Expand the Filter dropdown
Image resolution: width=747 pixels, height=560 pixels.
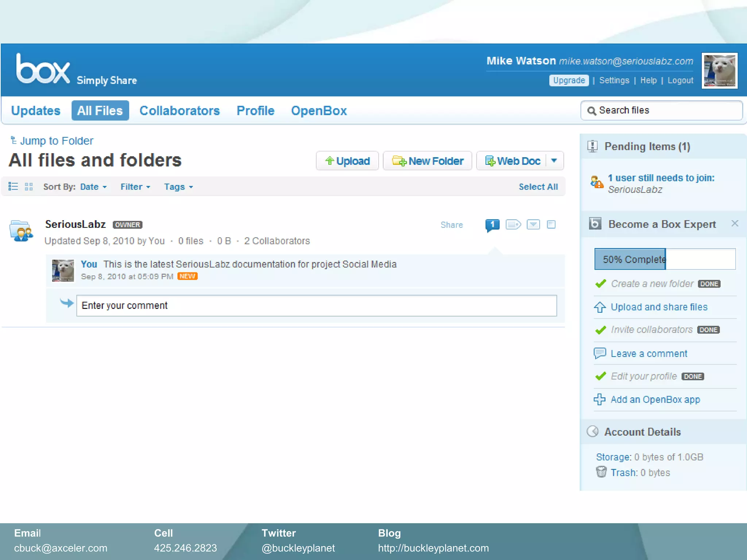tap(135, 187)
